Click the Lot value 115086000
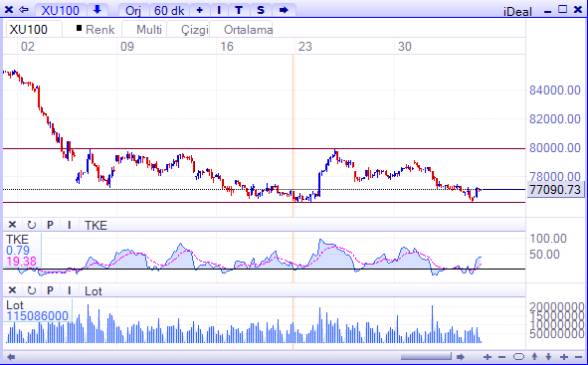Screen dimensions: 588x365 pos(37,316)
